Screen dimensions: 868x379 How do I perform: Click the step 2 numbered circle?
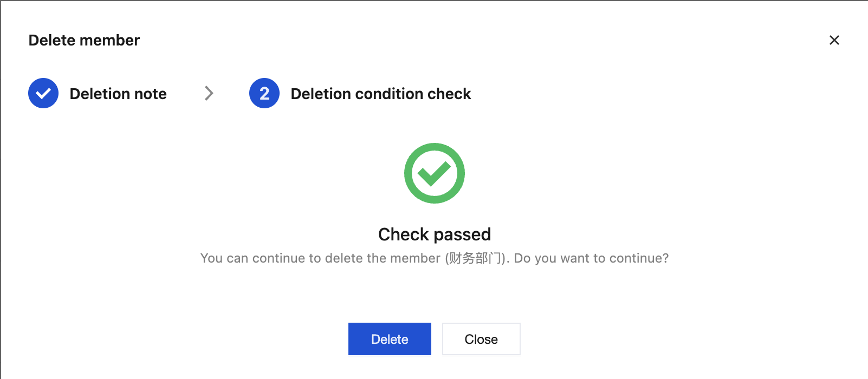264,93
